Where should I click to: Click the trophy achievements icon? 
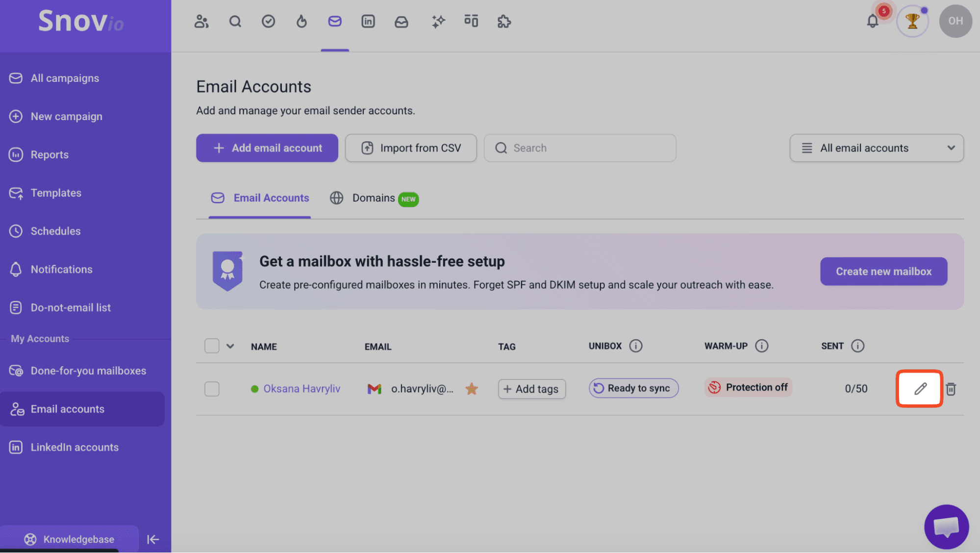pyautogui.click(x=912, y=21)
